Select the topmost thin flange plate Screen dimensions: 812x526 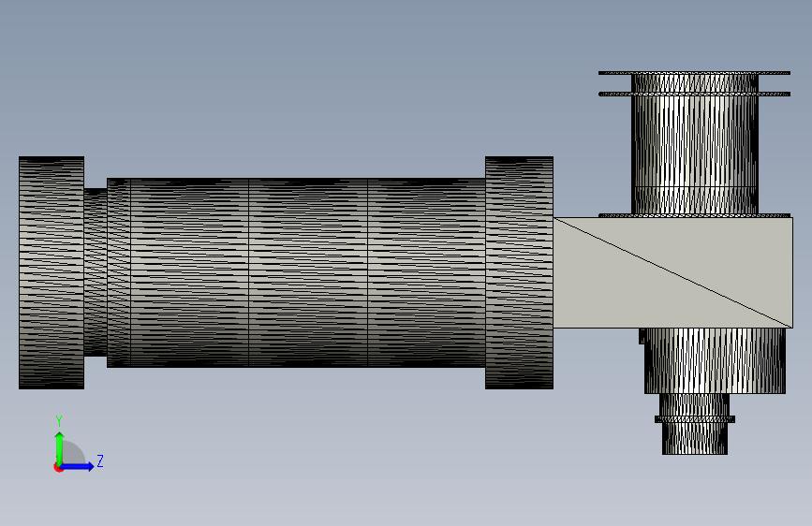pyautogui.click(x=694, y=73)
